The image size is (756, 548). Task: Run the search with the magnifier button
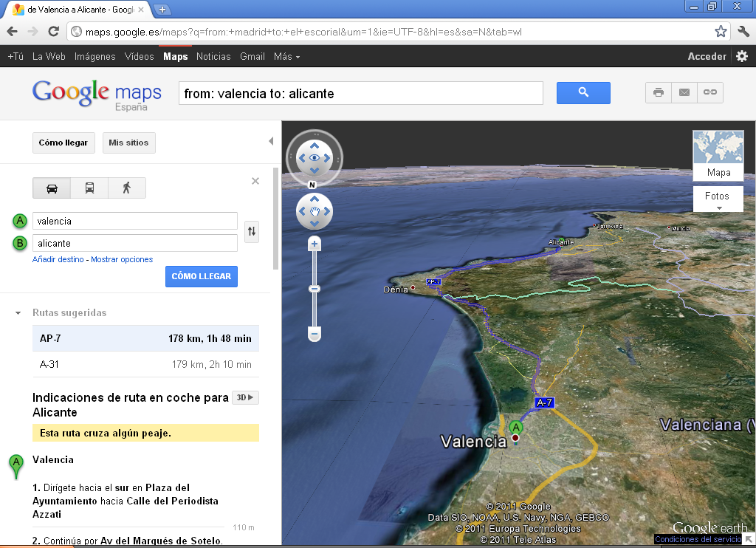[x=583, y=92]
